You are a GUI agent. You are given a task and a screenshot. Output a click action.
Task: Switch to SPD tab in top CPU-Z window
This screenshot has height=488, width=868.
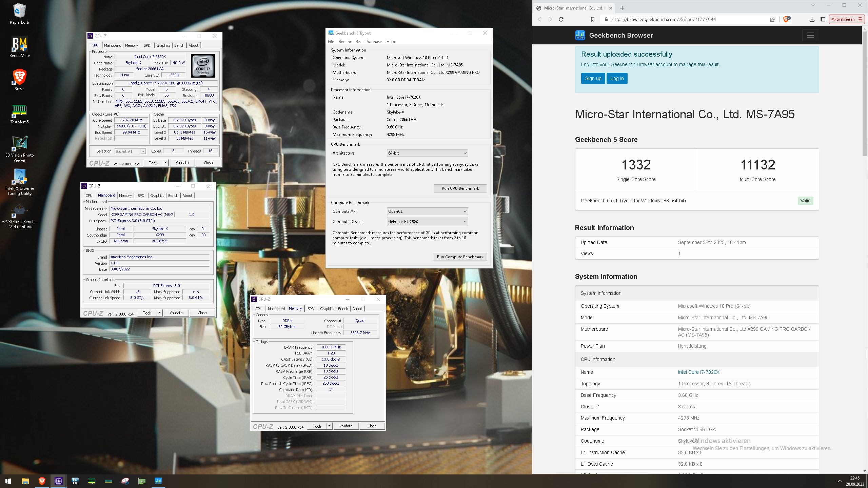(x=147, y=45)
